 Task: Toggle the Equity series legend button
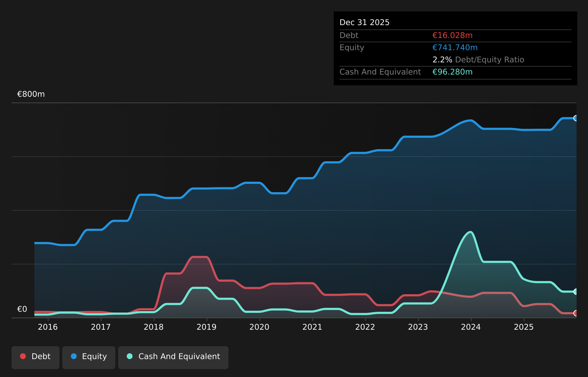89,357
